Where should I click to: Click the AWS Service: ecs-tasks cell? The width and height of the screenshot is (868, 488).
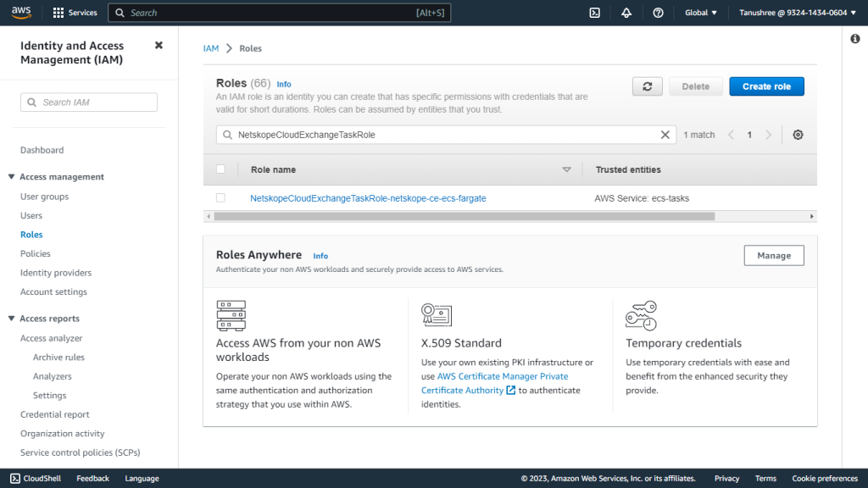pos(642,198)
